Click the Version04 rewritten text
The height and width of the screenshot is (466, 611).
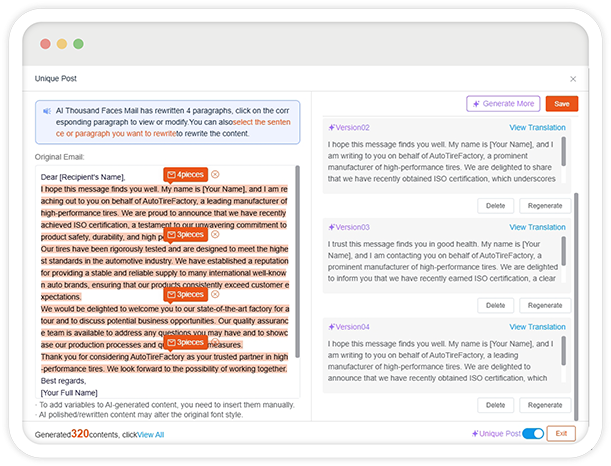[442, 361]
